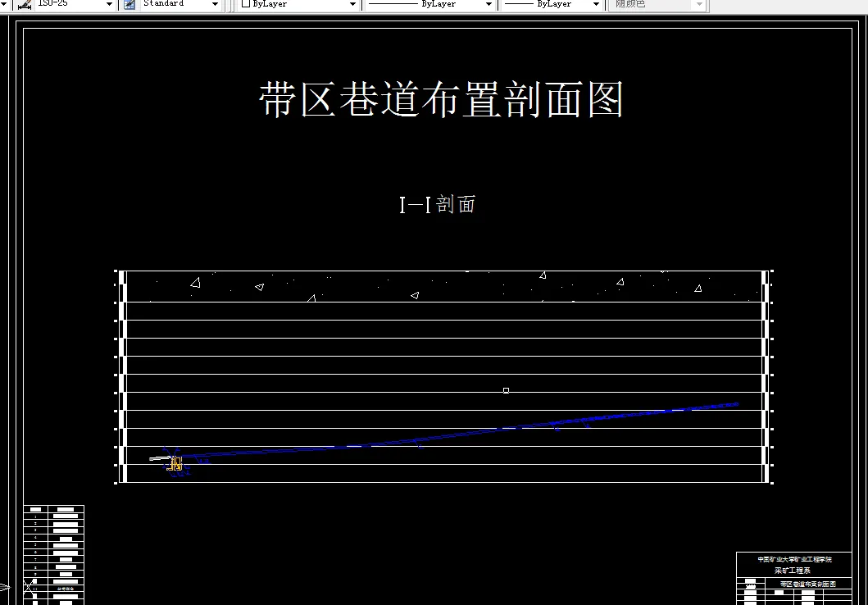This screenshot has width=868, height=605.
Task: Click the I—I剖面 section label
Action: coord(438,202)
